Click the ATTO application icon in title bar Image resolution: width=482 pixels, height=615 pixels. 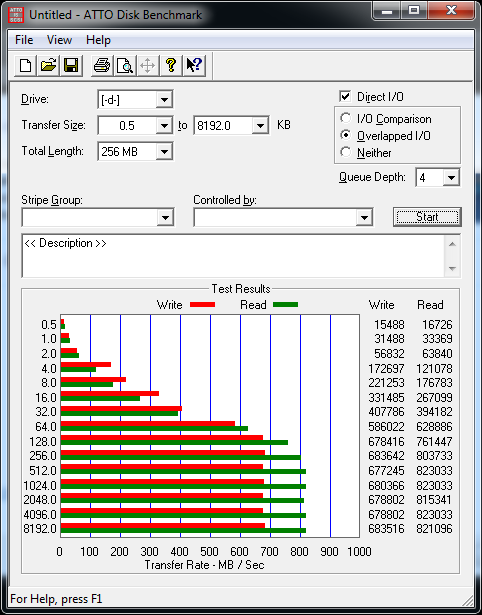(16, 15)
